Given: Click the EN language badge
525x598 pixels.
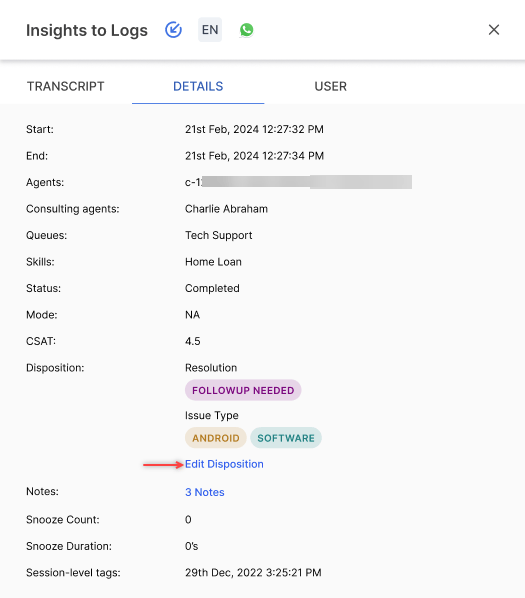Looking at the screenshot, I should tap(210, 30).
